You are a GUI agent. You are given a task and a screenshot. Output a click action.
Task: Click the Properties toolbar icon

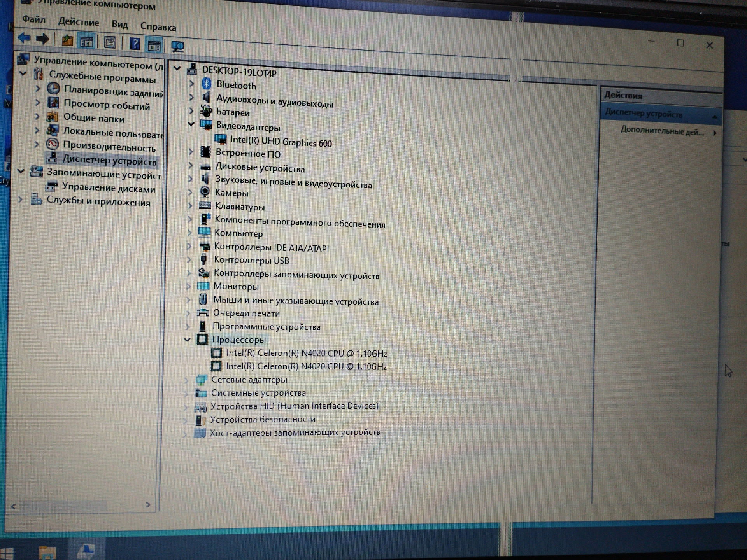pos(110,42)
